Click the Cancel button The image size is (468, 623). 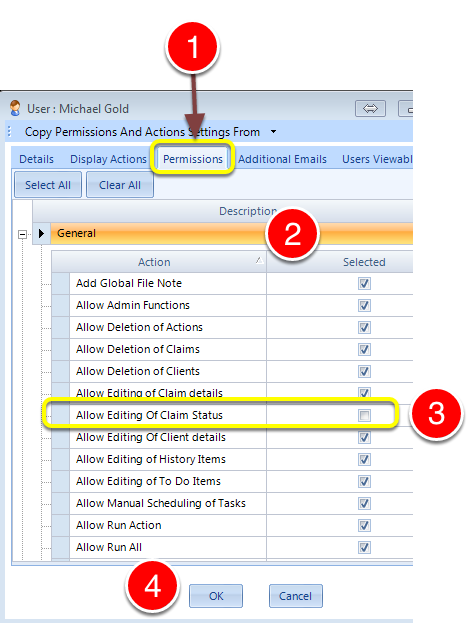click(295, 596)
